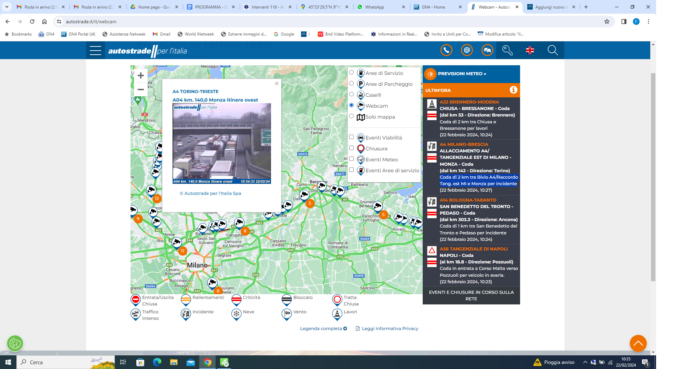Open the Chrome three-dot menu
This screenshot has width=680, height=369.
pos(648,21)
